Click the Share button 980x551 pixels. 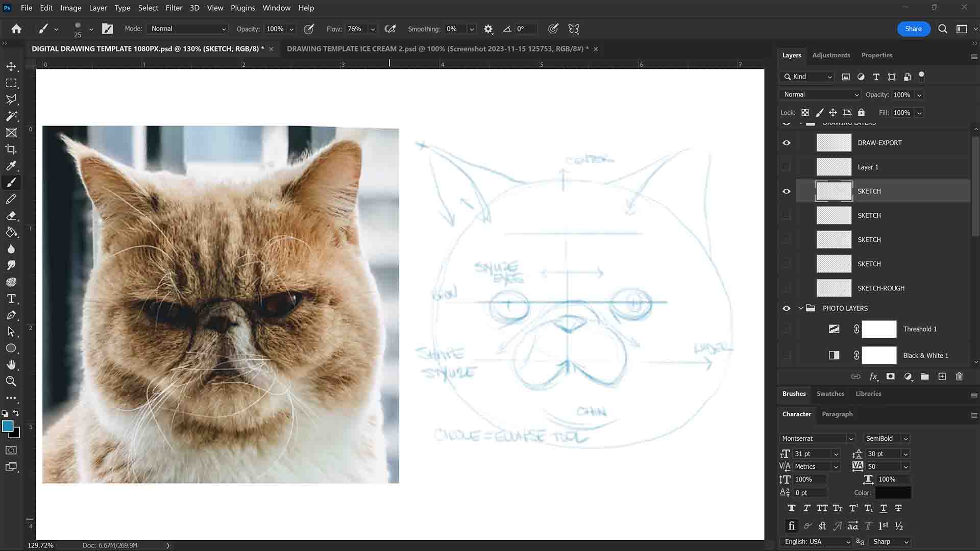click(x=913, y=29)
